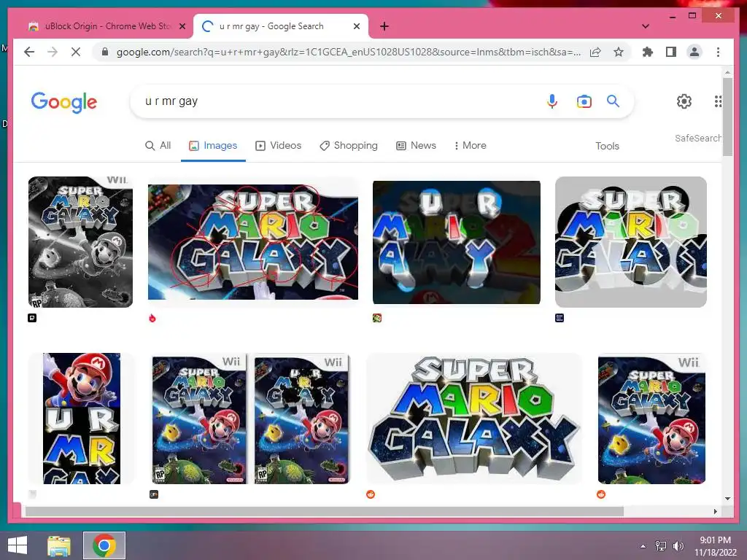Click the Google logo
The image size is (747, 560).
[x=64, y=102]
